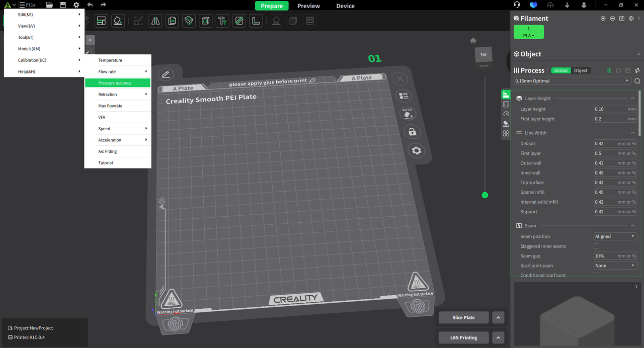
Task: Expand LAN Printing options arrow
Action: point(498,337)
